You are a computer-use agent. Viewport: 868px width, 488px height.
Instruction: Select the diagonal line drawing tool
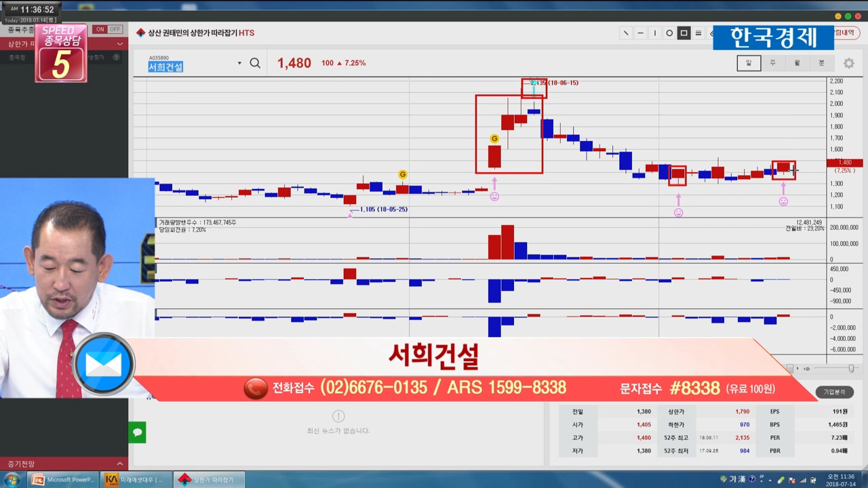coord(626,33)
